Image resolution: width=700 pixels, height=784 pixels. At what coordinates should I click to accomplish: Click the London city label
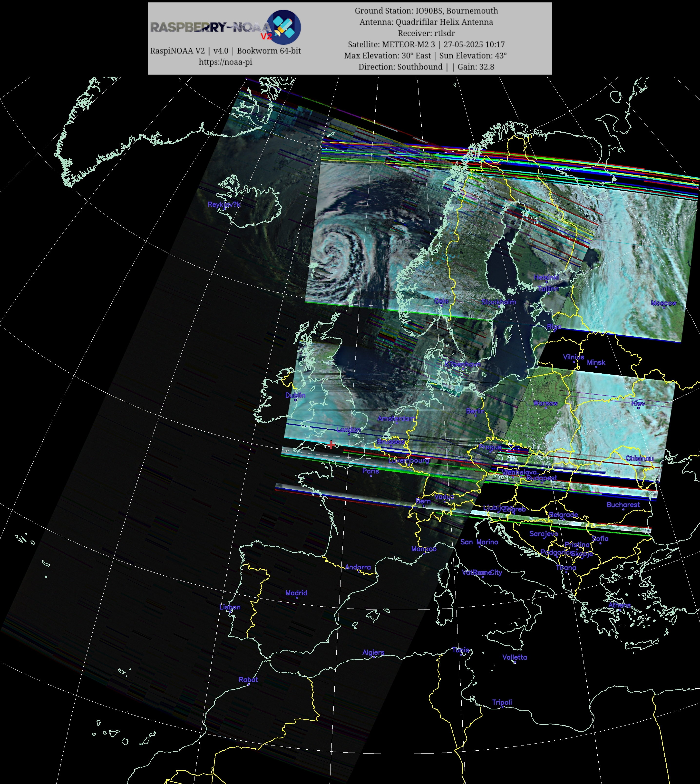coord(349,429)
